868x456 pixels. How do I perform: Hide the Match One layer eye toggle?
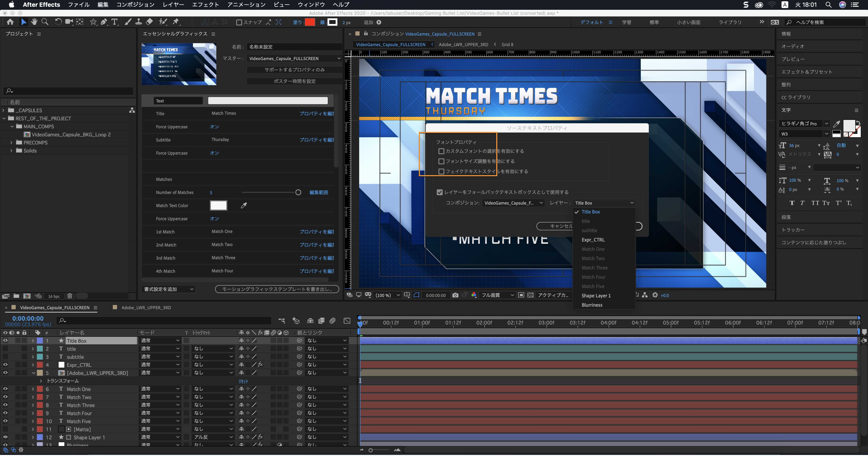coord(5,389)
